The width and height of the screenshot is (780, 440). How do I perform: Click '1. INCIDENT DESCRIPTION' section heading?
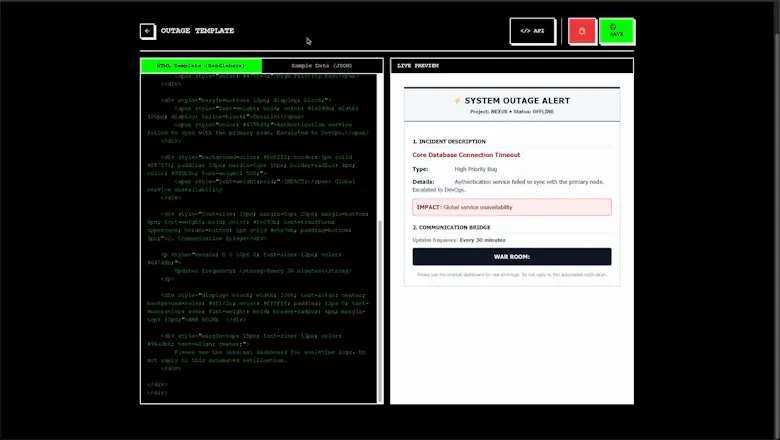(x=449, y=142)
